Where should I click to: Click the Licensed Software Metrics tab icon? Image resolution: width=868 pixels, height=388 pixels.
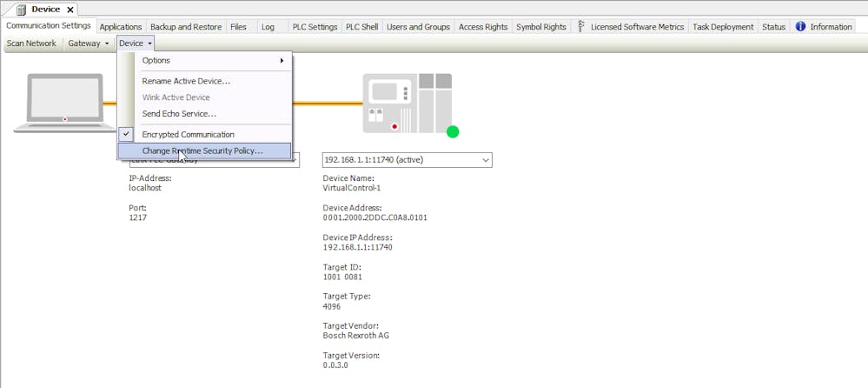(581, 27)
